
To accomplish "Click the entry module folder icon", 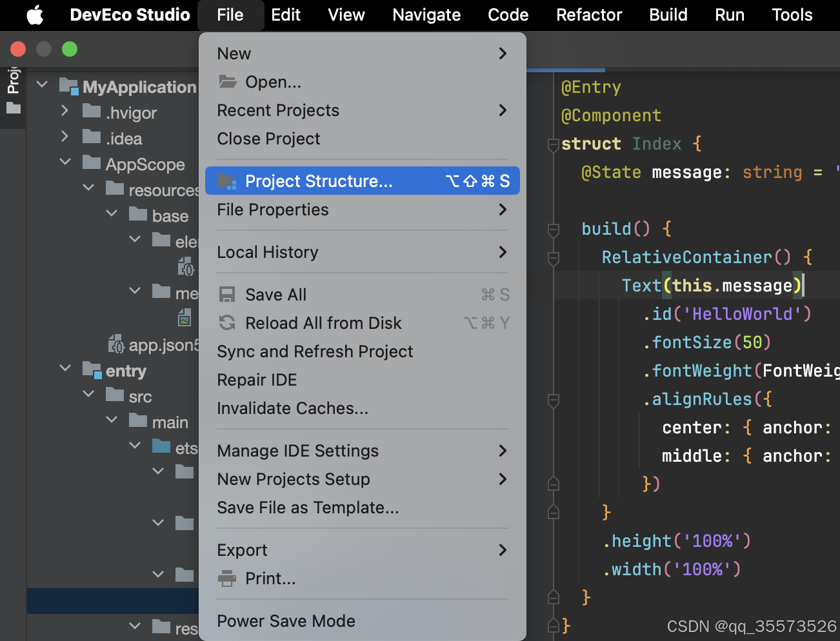I will (92, 370).
